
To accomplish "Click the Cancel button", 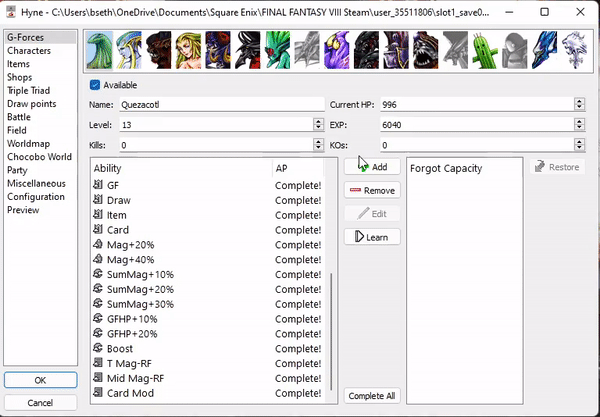I will tap(41, 403).
